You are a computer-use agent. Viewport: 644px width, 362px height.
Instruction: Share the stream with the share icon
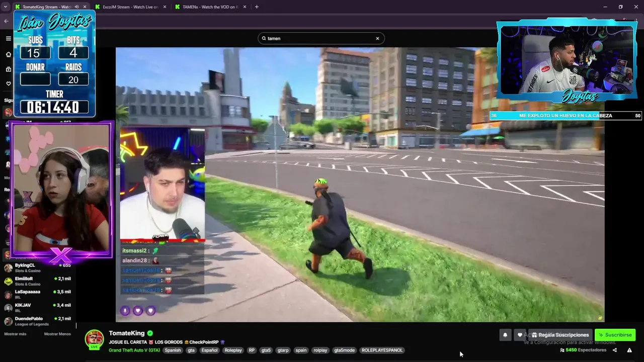(x=614, y=350)
